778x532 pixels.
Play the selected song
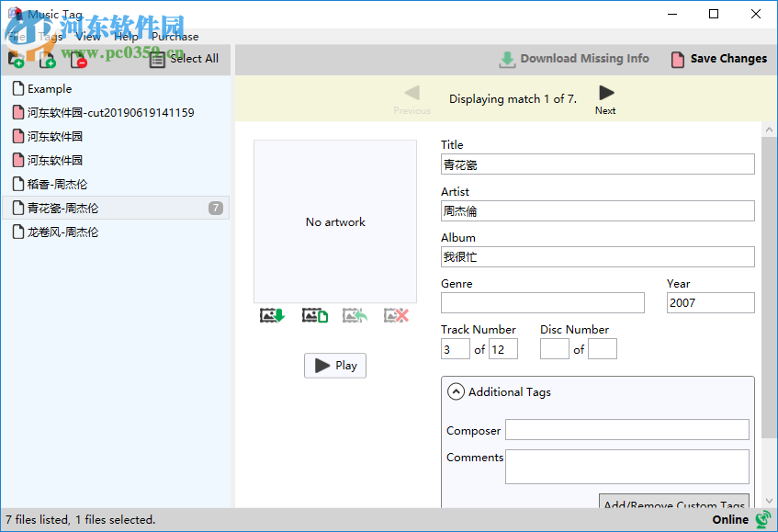[335, 366]
